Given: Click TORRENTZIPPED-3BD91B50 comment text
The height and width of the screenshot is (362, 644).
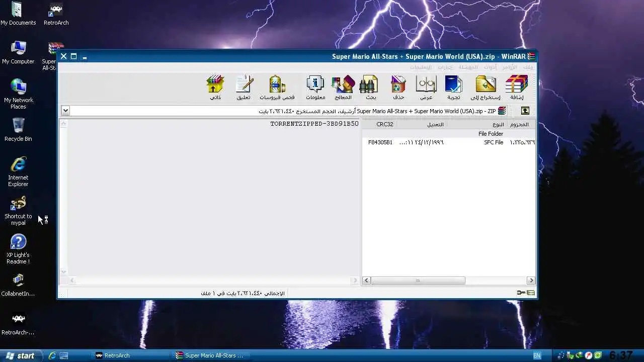Looking at the screenshot, I should 314,124.
